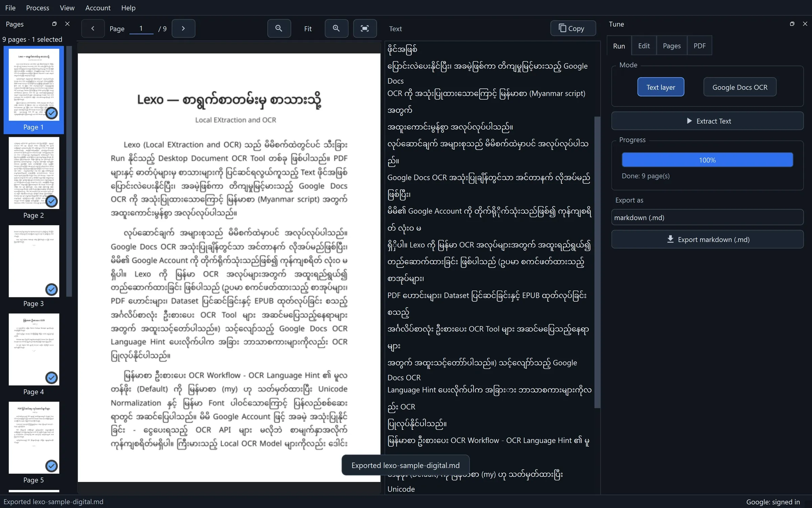
Task: Click Fit zoom button
Action: 308,29
